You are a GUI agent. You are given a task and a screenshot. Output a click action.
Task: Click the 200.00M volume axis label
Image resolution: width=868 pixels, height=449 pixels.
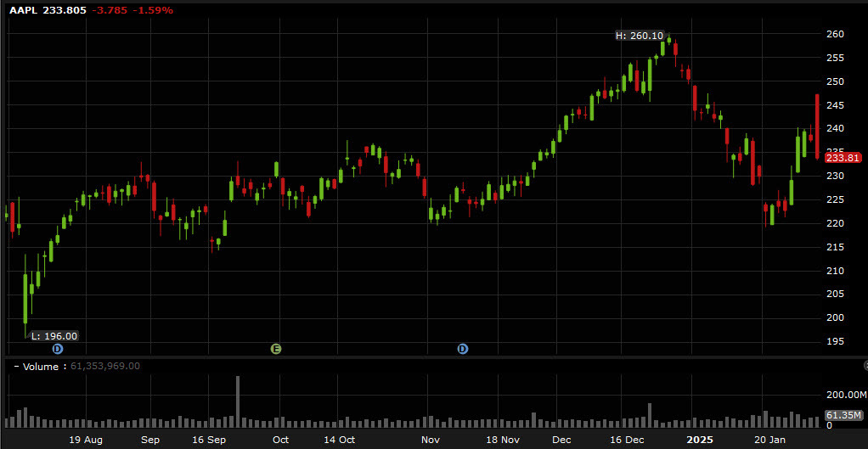click(845, 395)
